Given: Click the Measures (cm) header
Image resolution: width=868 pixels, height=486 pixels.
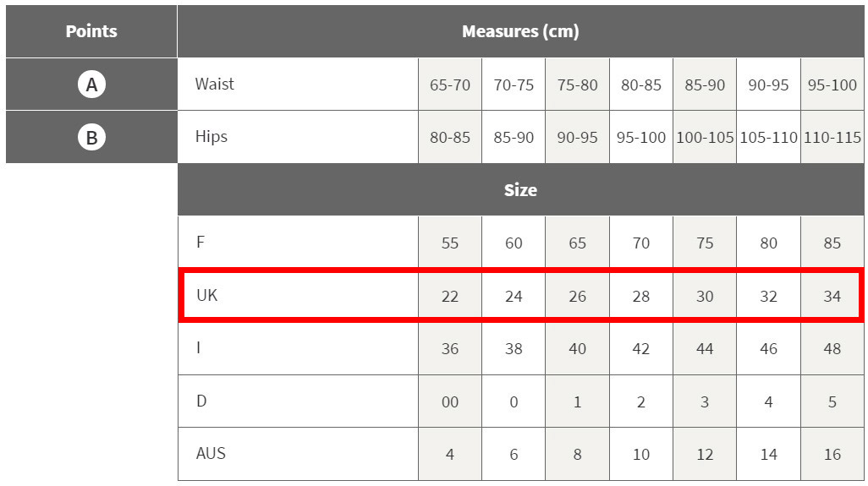Looking at the screenshot, I should click(520, 31).
